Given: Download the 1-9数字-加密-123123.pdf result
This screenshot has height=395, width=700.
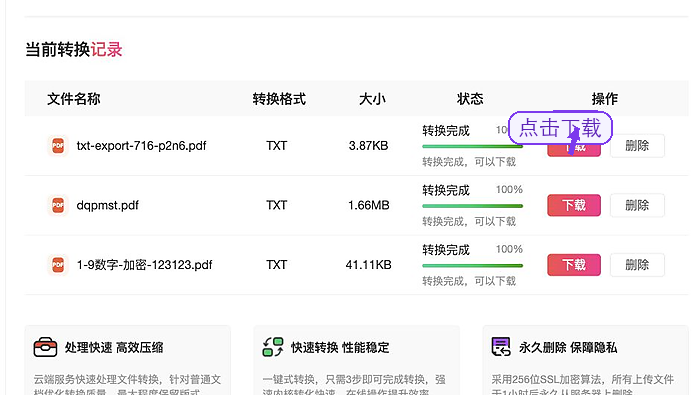Looking at the screenshot, I should [574, 265].
